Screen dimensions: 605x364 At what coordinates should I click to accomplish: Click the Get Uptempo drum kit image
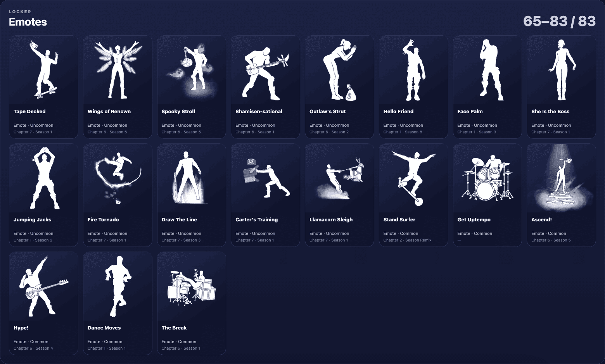[487, 178]
